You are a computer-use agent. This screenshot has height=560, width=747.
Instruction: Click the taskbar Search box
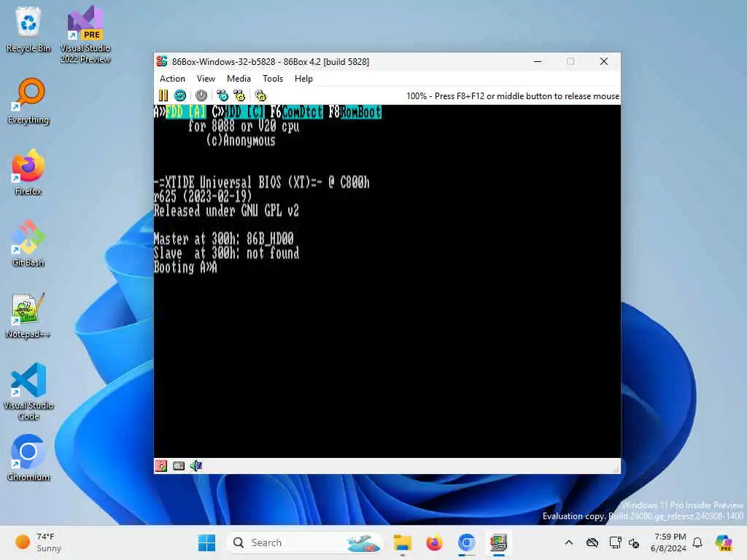304,542
